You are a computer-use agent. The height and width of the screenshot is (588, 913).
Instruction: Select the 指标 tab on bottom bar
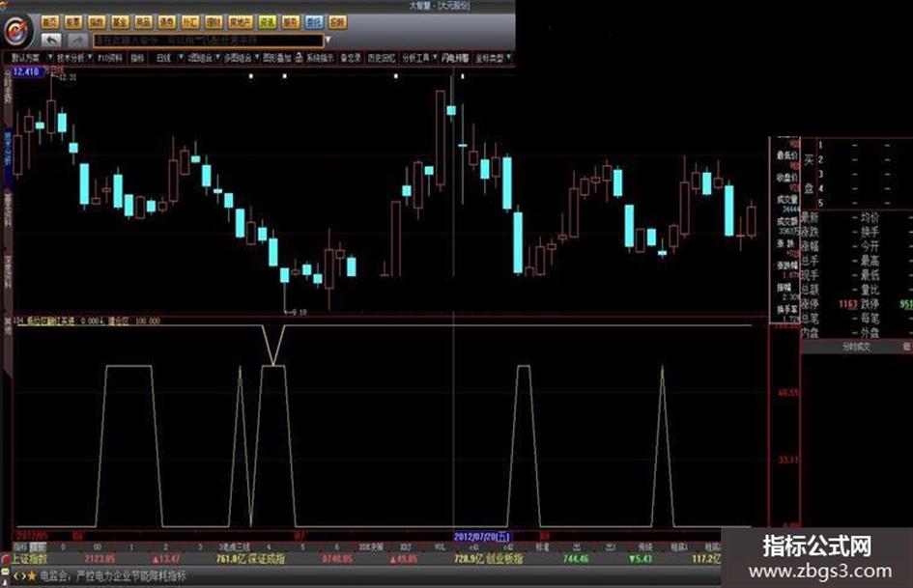click(20, 547)
